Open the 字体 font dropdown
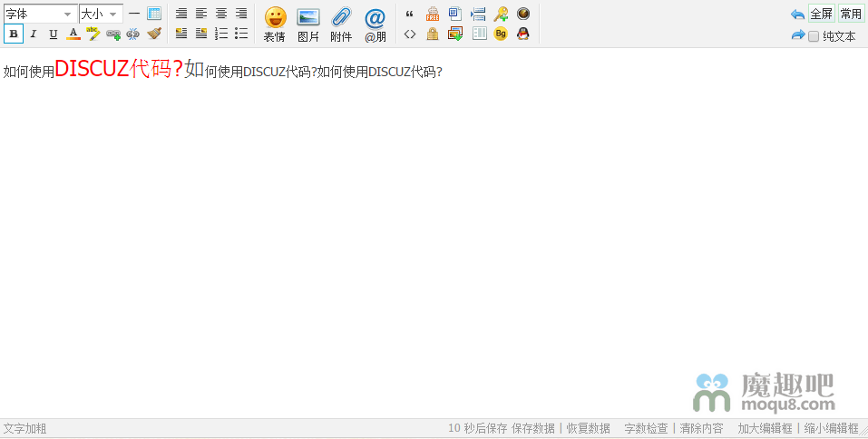Image resolution: width=868 pixels, height=439 pixels. pos(39,14)
